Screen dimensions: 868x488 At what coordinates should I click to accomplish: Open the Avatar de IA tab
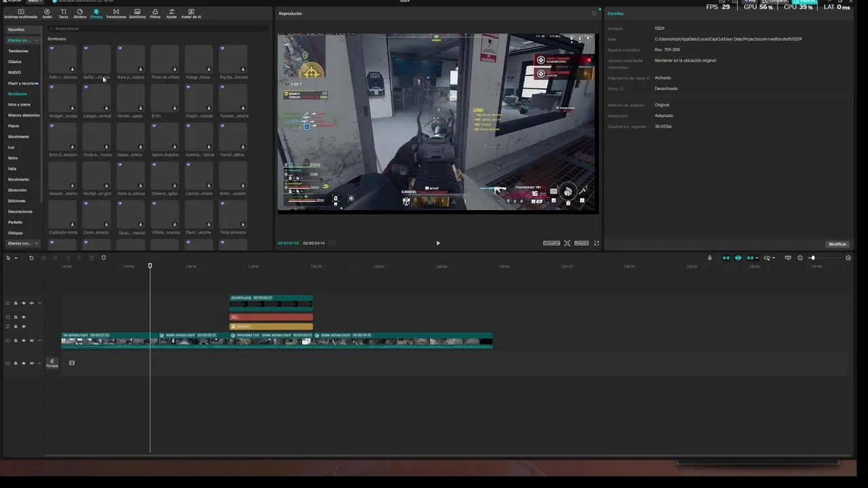[x=191, y=14]
